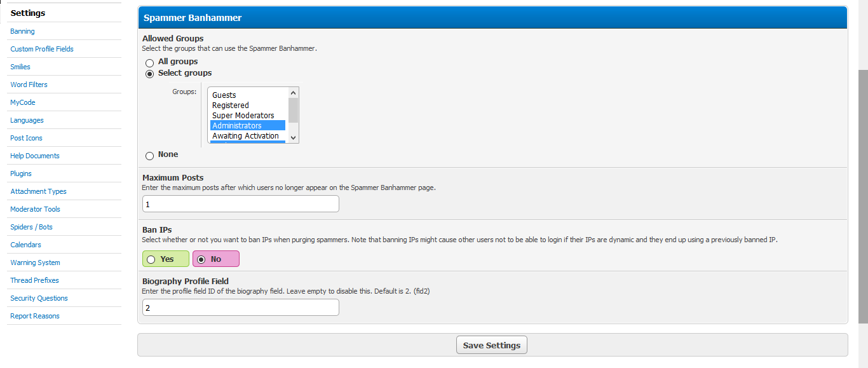
Task: Open Security Questions in sidebar
Action: [x=39, y=298]
